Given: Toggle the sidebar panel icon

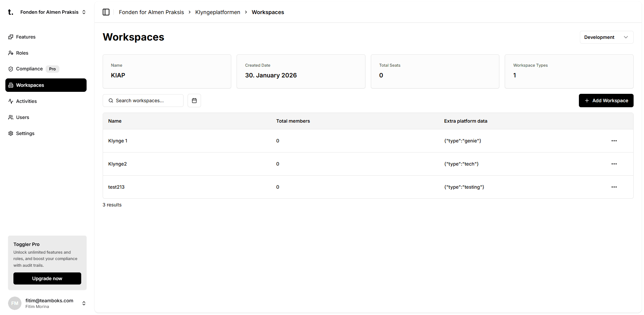Looking at the screenshot, I should pyautogui.click(x=106, y=12).
